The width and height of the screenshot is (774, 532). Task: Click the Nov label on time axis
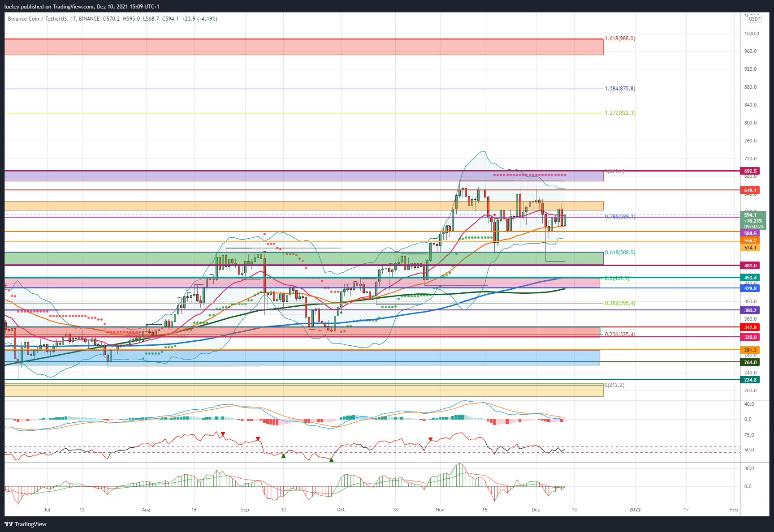440,510
